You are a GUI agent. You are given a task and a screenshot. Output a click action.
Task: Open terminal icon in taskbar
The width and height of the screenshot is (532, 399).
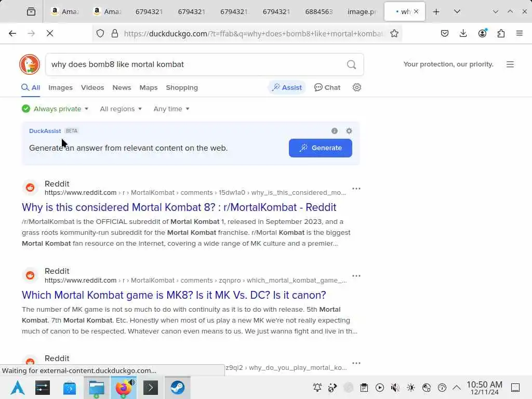pyautogui.click(x=151, y=388)
